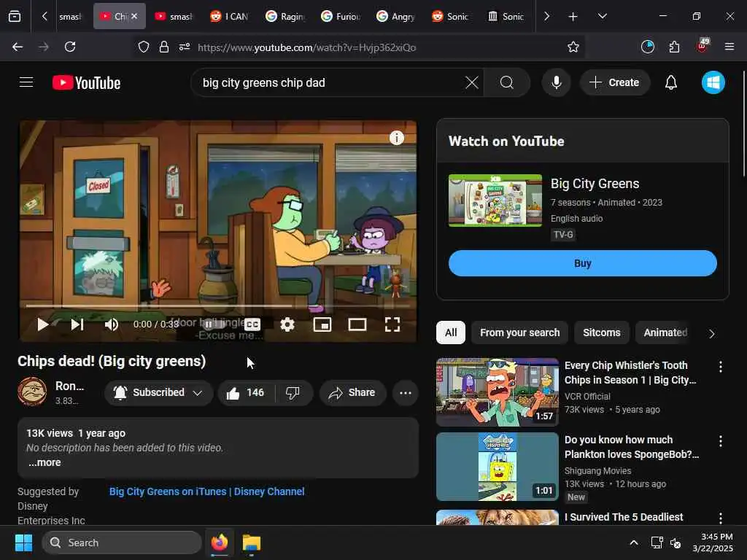This screenshot has height=560, width=747.
Task: Seek on the video progress bar
Action: click(x=217, y=306)
